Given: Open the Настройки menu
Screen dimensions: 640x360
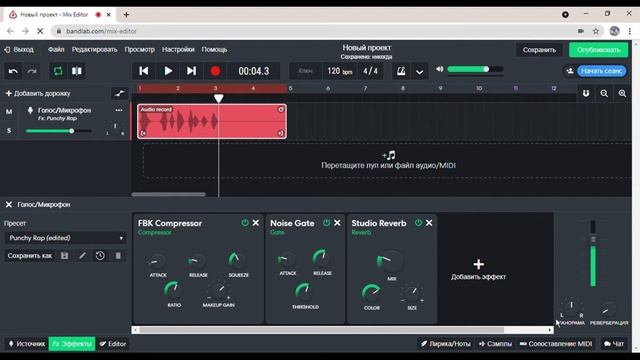Looking at the screenshot, I should [178, 49].
